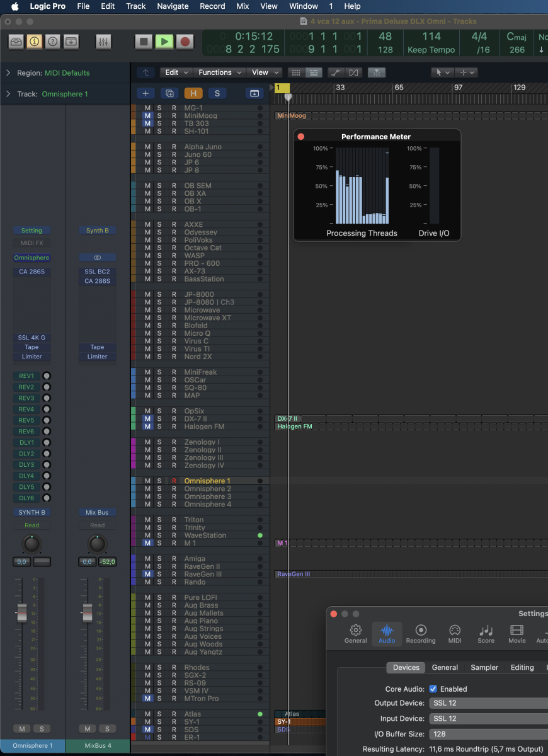
Task: Toggle Core Audio Enabled checkbox
Action: 433,689
